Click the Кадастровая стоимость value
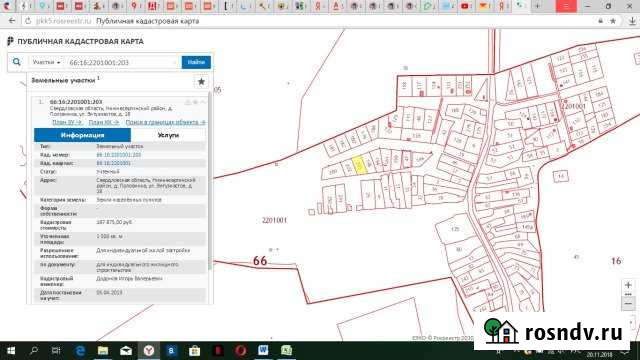640x360 pixels. pos(114,222)
